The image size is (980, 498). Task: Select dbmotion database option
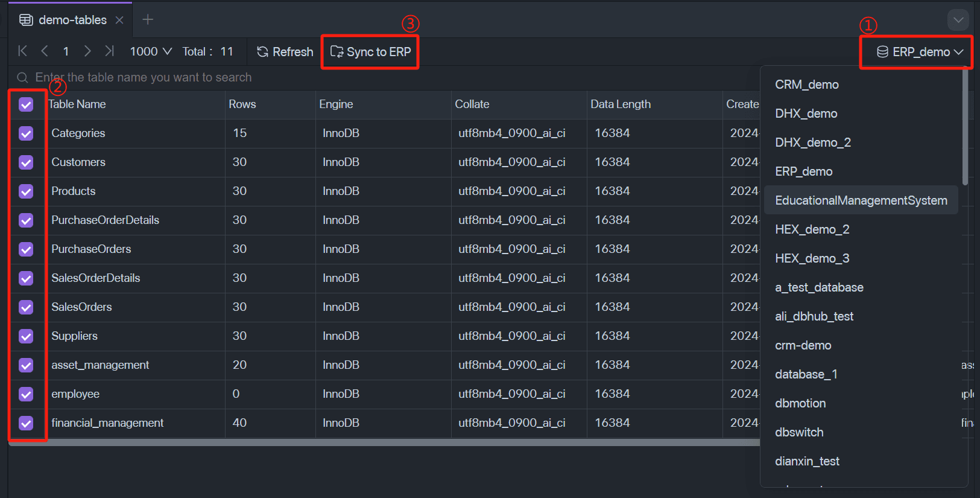tap(861, 403)
